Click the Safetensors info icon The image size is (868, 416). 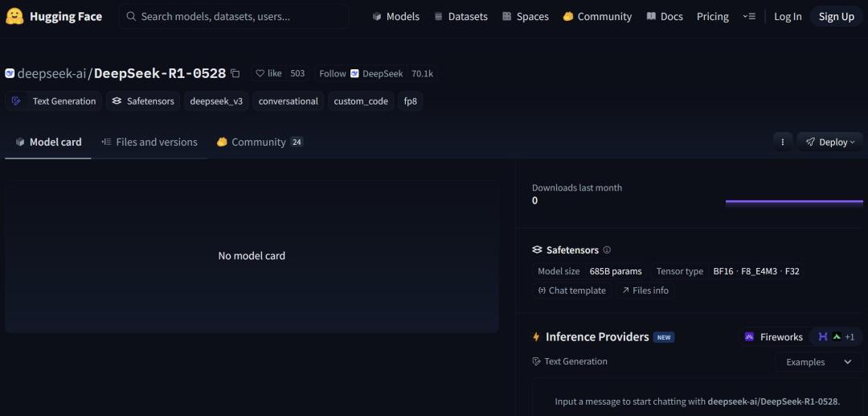point(607,249)
